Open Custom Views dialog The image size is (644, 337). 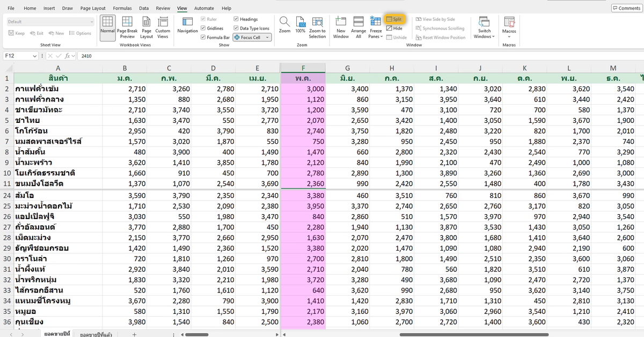pos(163,27)
